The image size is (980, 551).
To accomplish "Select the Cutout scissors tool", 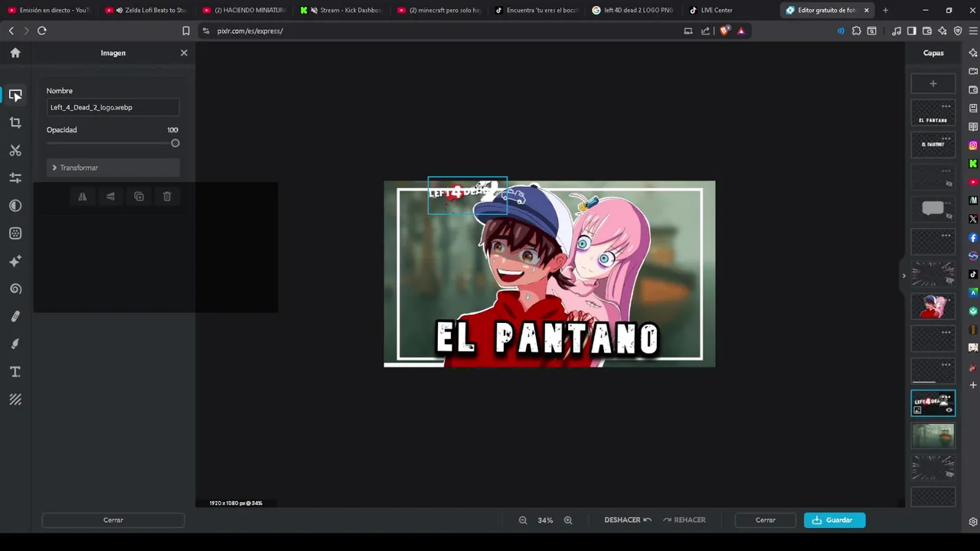I will 15,151.
